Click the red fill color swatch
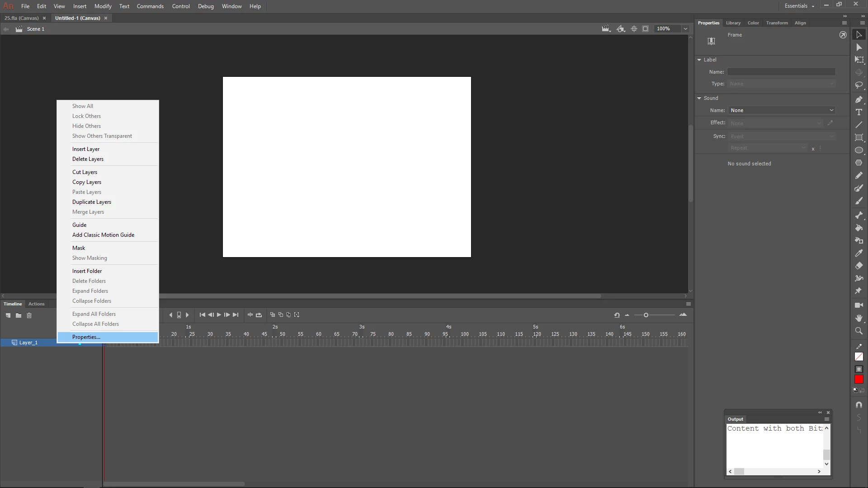Image resolution: width=868 pixels, height=488 pixels. [x=859, y=380]
